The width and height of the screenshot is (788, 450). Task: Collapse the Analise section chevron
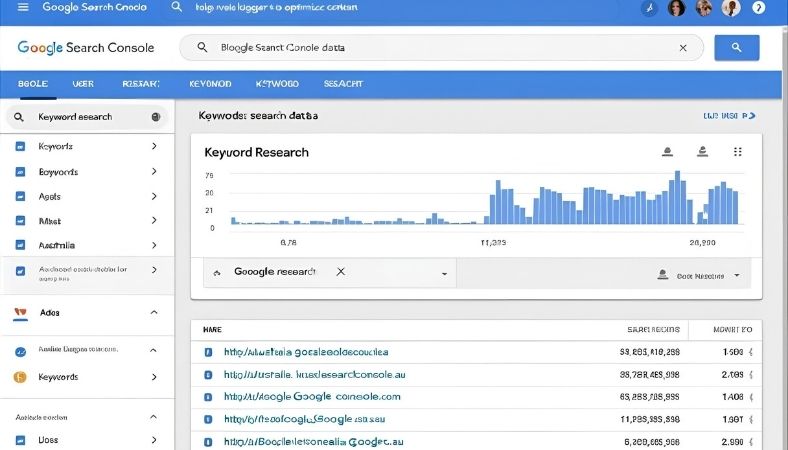click(x=153, y=350)
